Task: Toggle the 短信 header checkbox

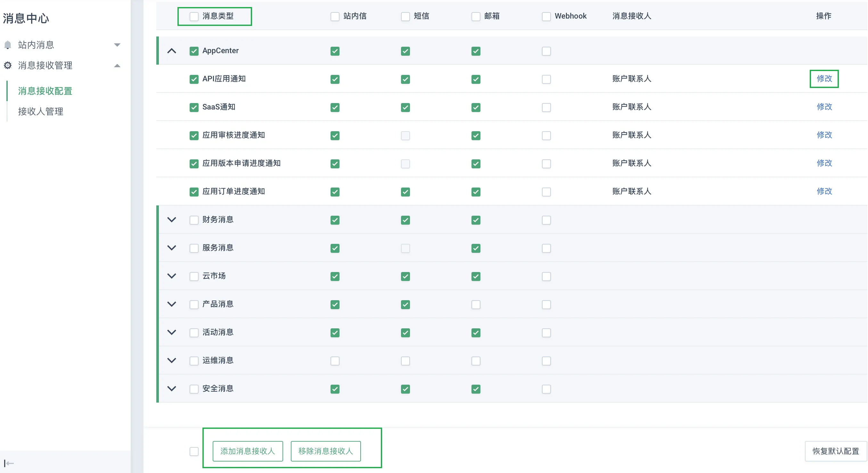Action: 405,17
